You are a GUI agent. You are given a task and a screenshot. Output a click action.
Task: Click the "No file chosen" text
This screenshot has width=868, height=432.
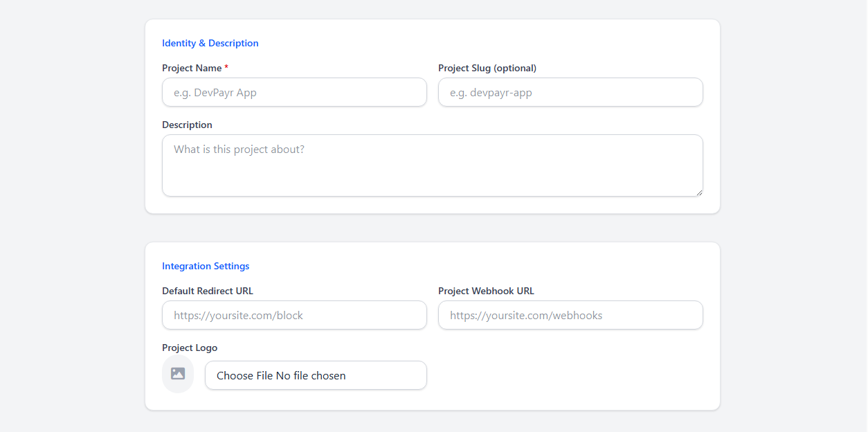[311, 376]
